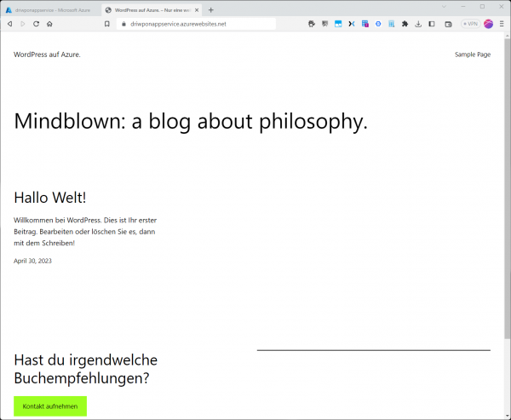Show the browser downloads
Image resolution: width=511 pixels, height=420 pixels.
418,24
